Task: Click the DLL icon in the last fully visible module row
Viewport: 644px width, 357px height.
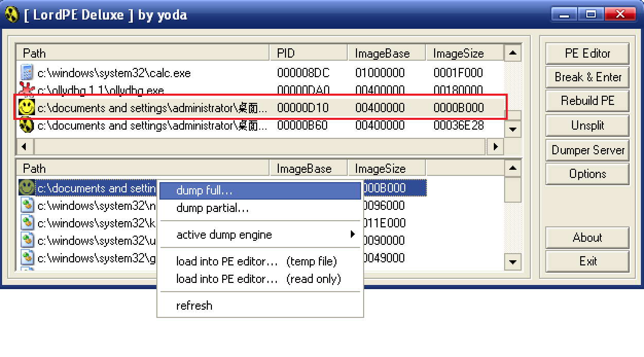Action: coord(26,257)
